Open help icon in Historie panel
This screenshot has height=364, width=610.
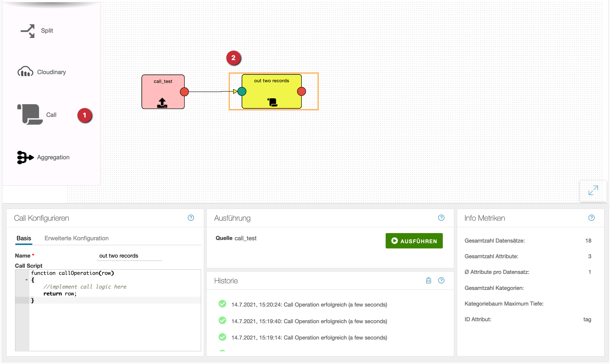pyautogui.click(x=441, y=280)
